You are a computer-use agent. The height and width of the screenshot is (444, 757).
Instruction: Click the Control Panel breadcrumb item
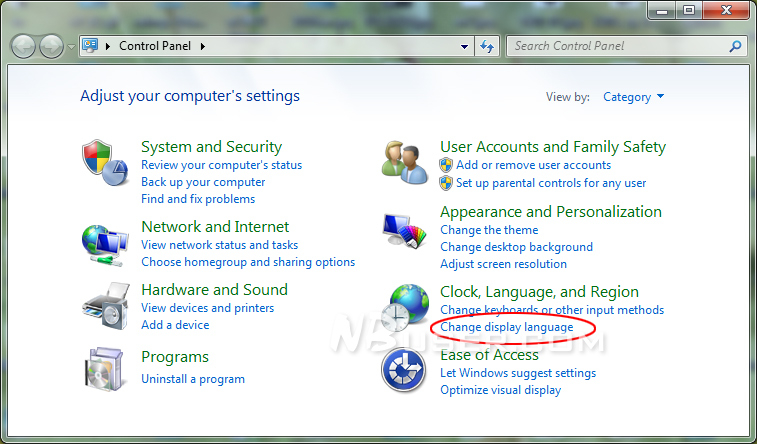point(155,46)
